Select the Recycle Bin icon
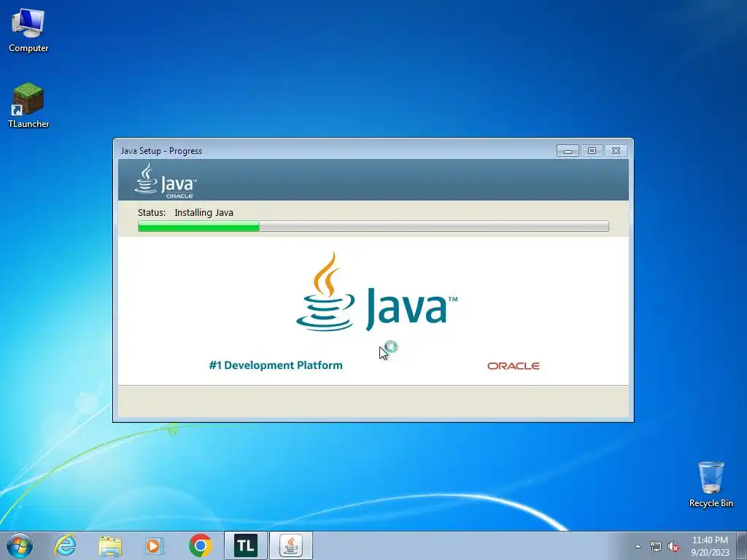The height and width of the screenshot is (560, 747). click(x=711, y=484)
